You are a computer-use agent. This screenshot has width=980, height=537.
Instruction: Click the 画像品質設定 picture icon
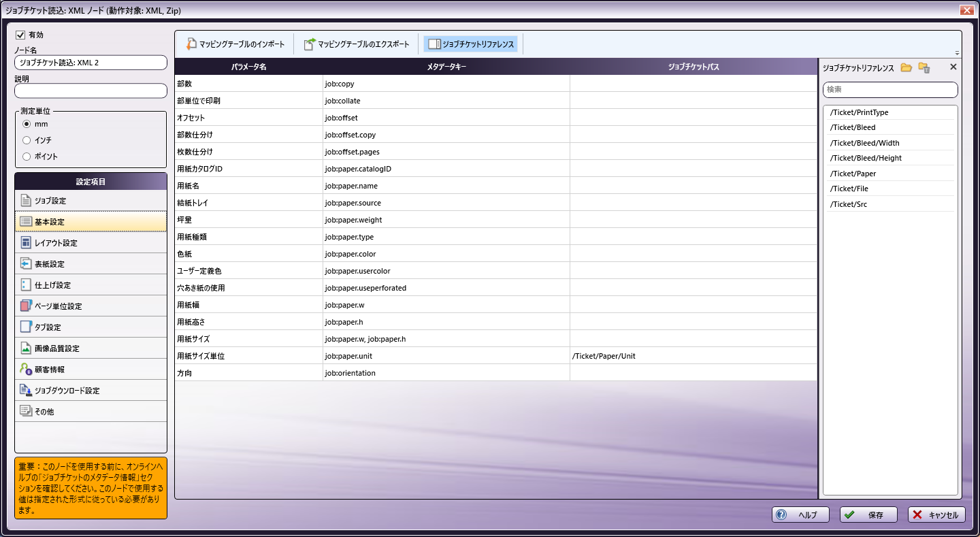[x=26, y=348]
